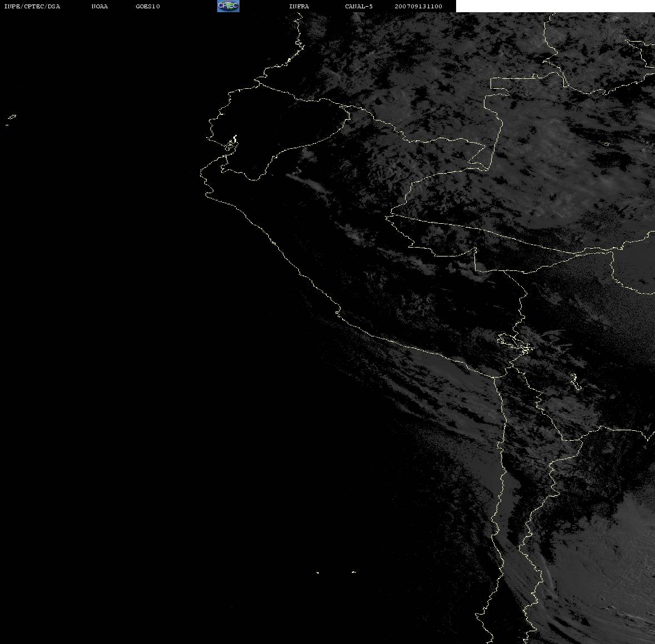Select the NOAA label in header
The width and height of the screenshot is (655, 644).
[99, 6]
